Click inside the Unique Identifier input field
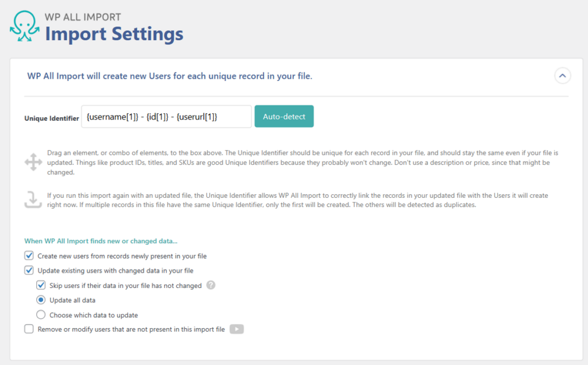Image resolution: width=588 pixels, height=365 pixels. pos(167,116)
